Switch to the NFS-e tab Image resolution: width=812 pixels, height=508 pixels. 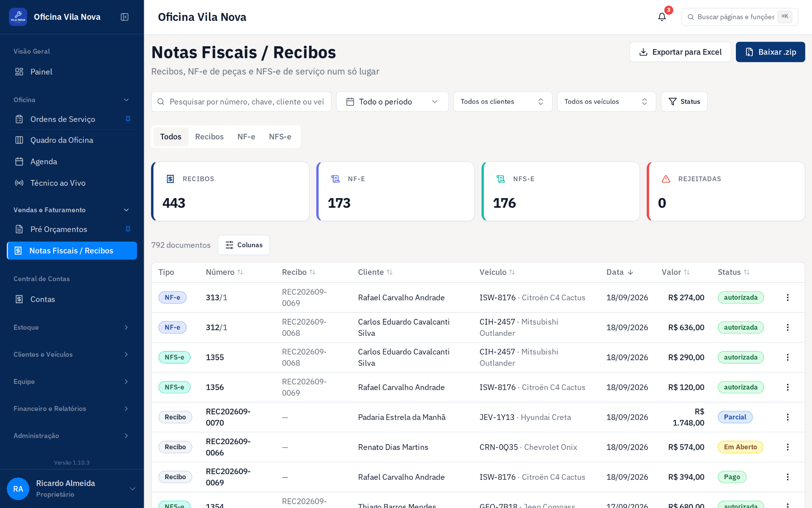coord(280,137)
